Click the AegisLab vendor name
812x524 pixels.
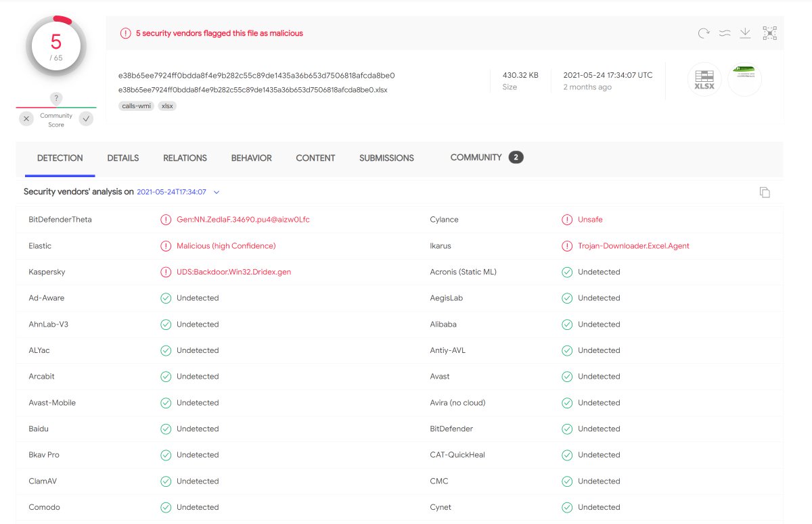447,298
